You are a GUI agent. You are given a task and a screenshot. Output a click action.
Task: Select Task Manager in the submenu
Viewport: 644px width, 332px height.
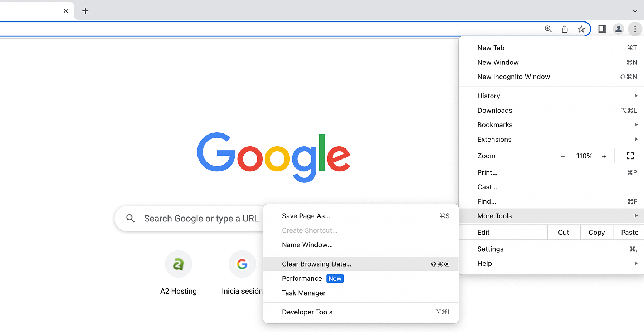[x=303, y=293]
